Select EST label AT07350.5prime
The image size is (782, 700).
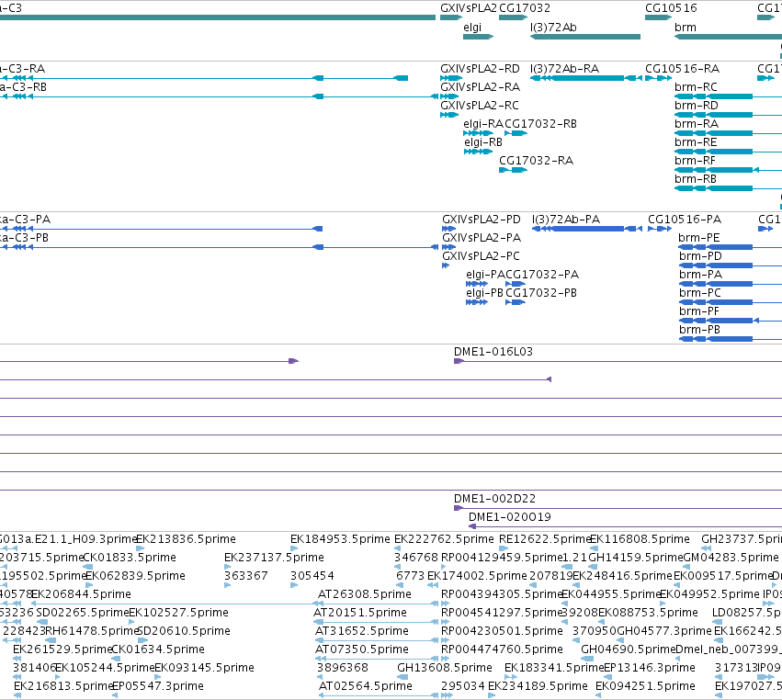pos(362,649)
